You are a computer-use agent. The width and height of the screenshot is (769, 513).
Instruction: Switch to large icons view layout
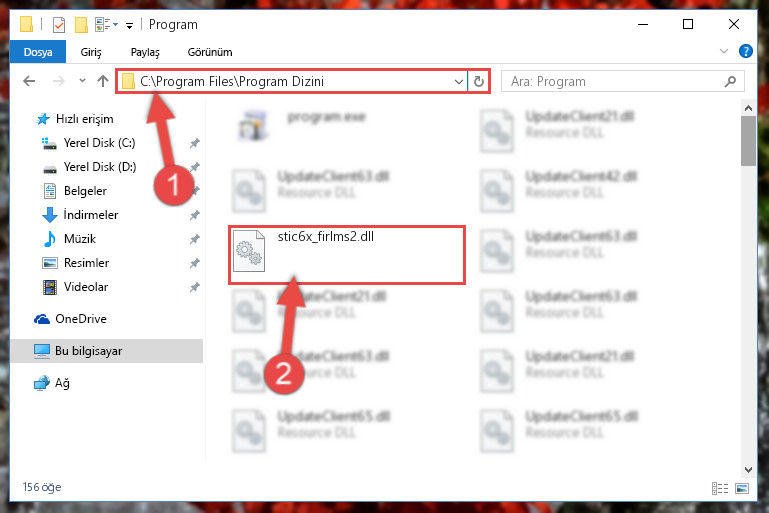(742, 488)
